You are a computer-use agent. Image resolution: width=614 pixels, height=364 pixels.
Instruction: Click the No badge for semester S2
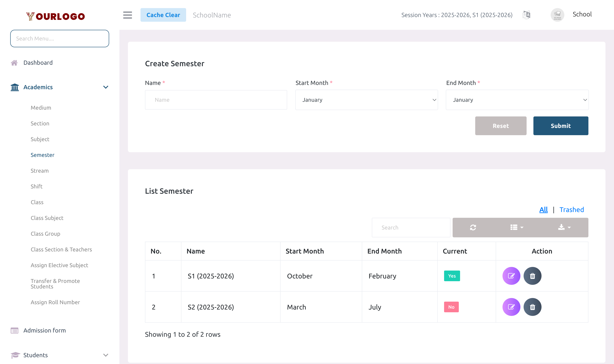(x=451, y=307)
